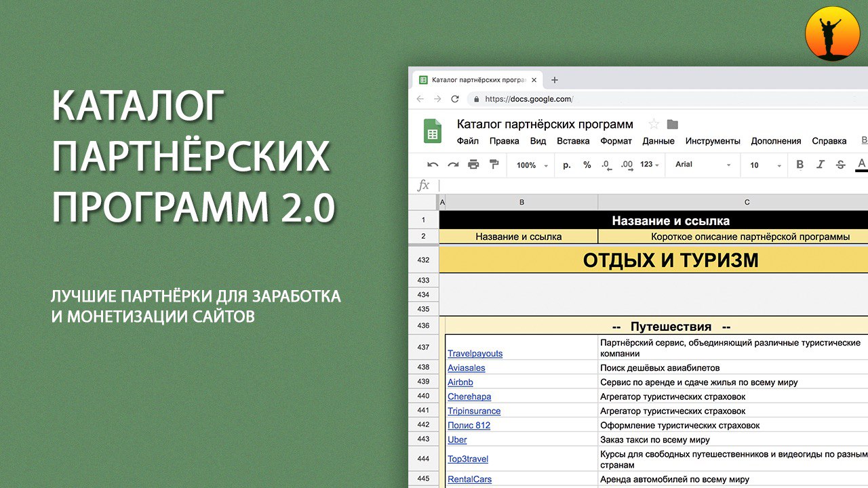868x488 pixels.
Task: Decrease decimal places (.0 icon)
Action: (606, 165)
